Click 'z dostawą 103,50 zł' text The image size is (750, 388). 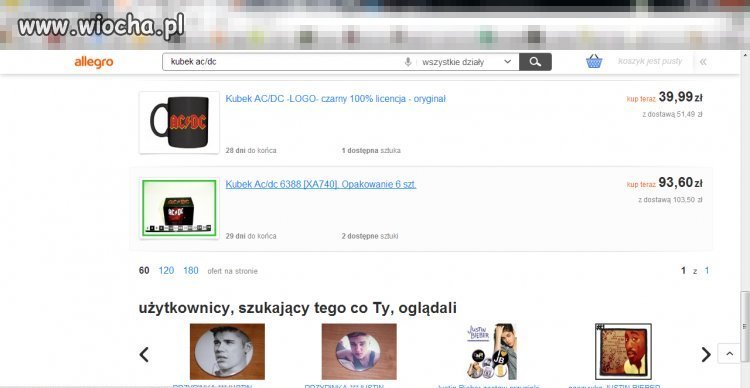[670, 200]
